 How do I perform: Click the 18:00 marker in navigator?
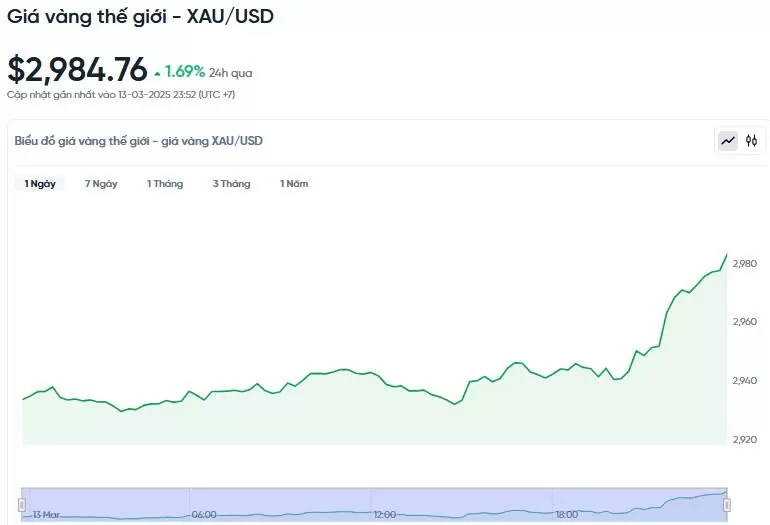pos(566,514)
